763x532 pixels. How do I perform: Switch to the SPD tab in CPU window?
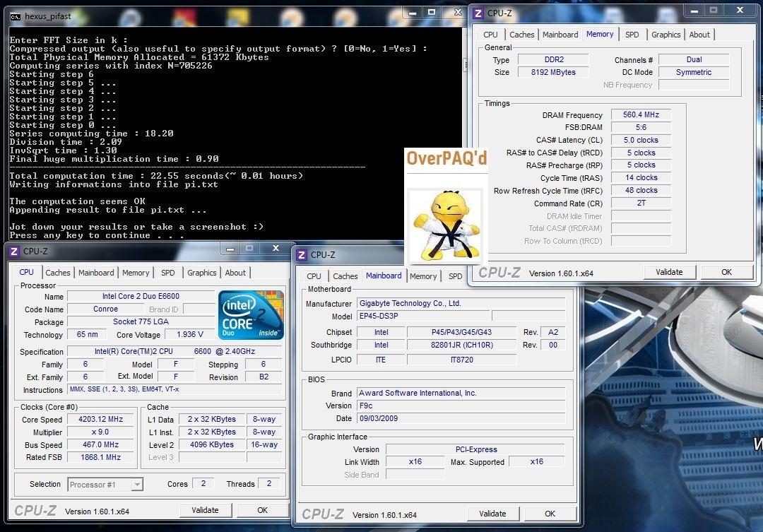[x=168, y=273]
